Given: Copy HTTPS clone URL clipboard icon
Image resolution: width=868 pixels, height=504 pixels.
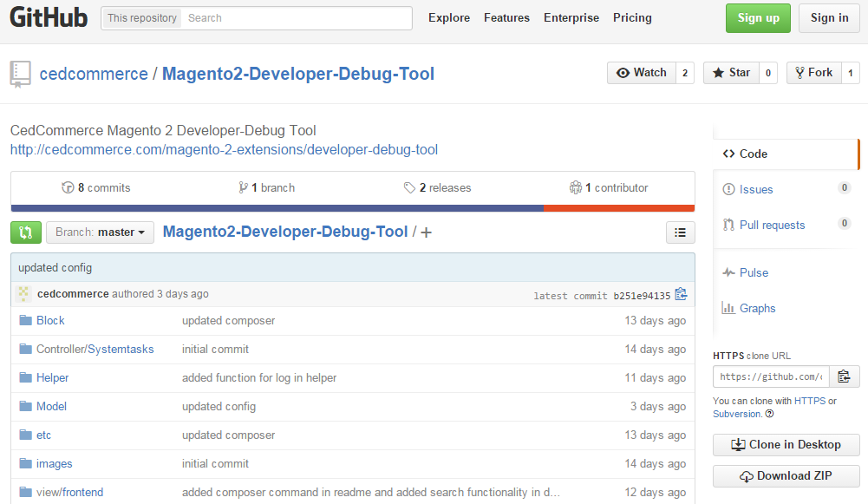Looking at the screenshot, I should pyautogui.click(x=845, y=376).
